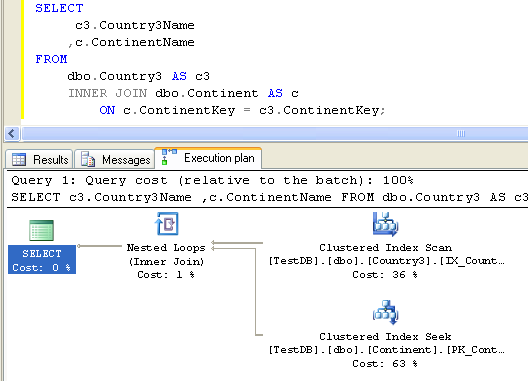Click the SELECT statement text in plan header
Screen dimensions: 528x381
pyautogui.click(x=269, y=197)
